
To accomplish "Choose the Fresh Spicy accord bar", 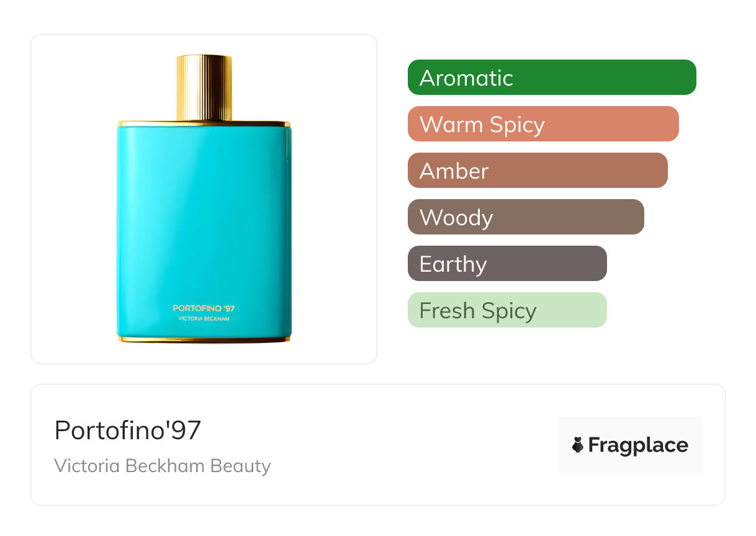I will [507, 310].
